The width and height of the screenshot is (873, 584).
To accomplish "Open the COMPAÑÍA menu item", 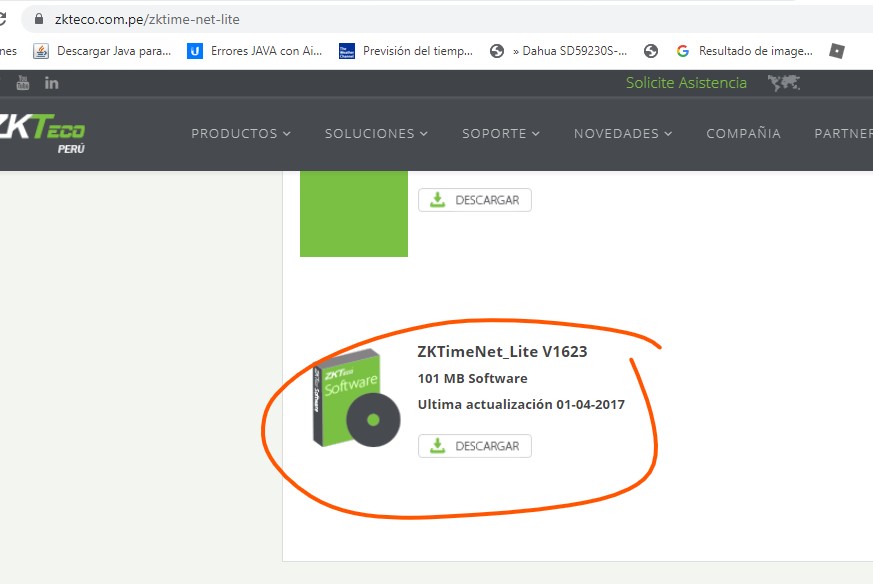I will click(743, 133).
